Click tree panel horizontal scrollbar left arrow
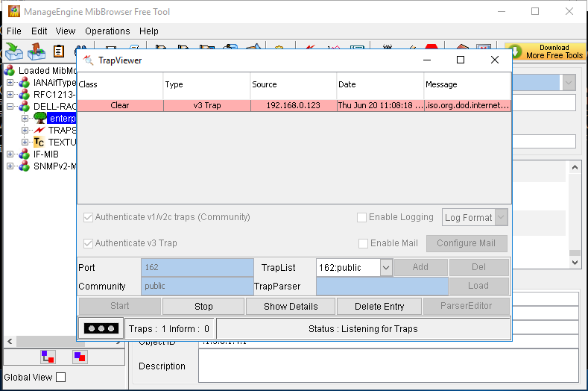588x391 pixels. (10, 341)
